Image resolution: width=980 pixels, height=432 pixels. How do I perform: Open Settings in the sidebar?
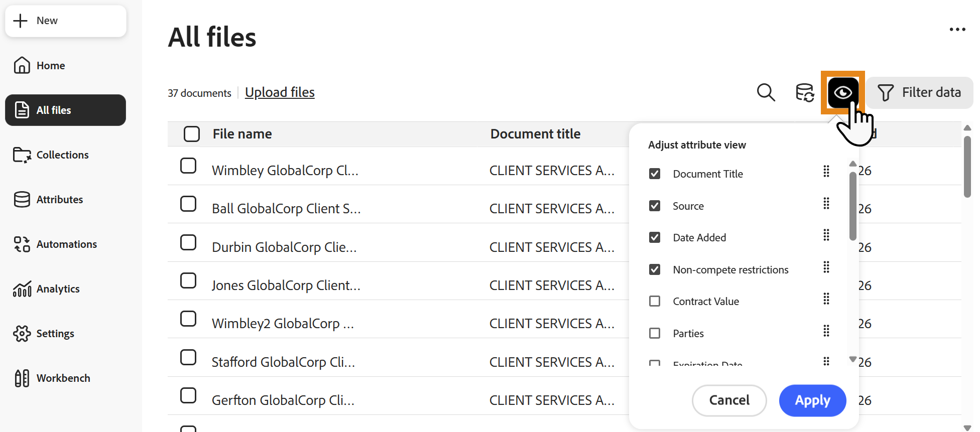tap(65, 334)
